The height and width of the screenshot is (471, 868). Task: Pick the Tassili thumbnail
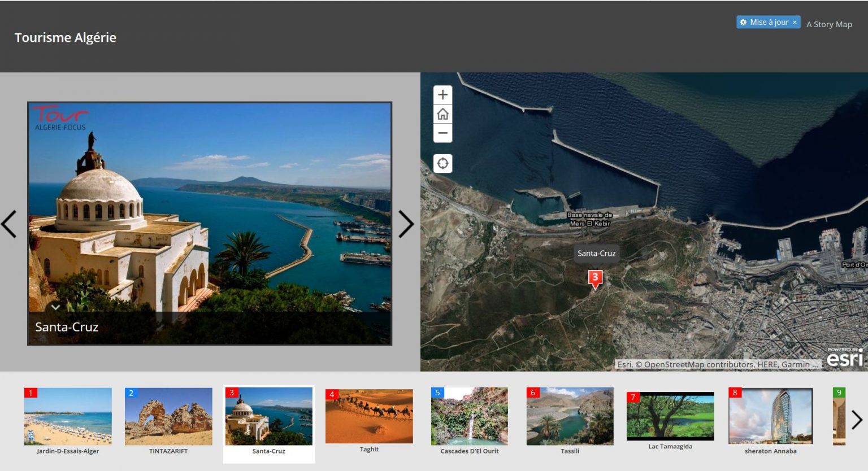point(570,417)
